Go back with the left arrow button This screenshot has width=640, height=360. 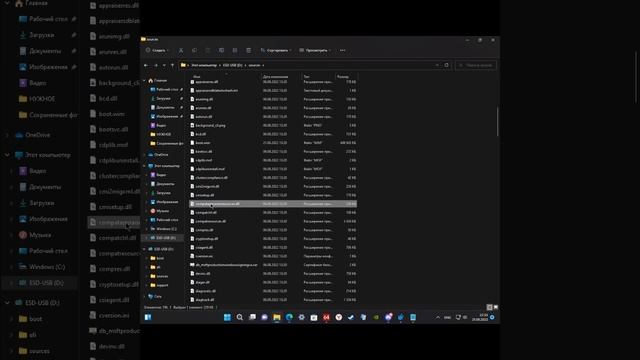[146, 65]
